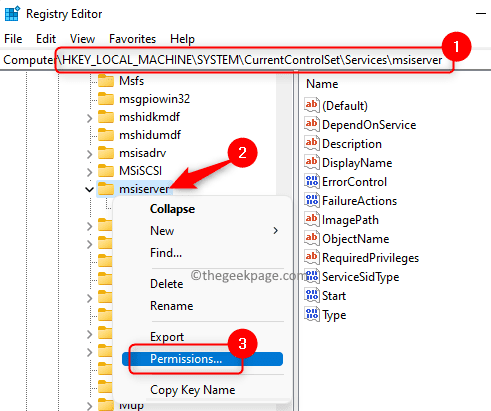Viewport: 491px width, 411px height.
Task: Click the Name column header
Action: coord(322,84)
